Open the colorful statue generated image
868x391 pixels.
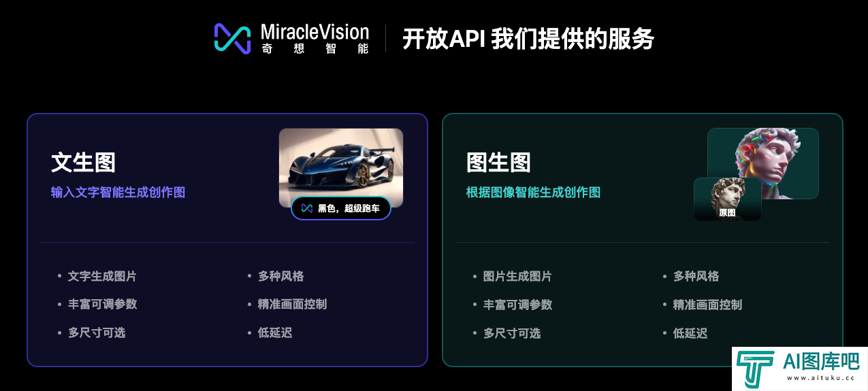(762, 163)
